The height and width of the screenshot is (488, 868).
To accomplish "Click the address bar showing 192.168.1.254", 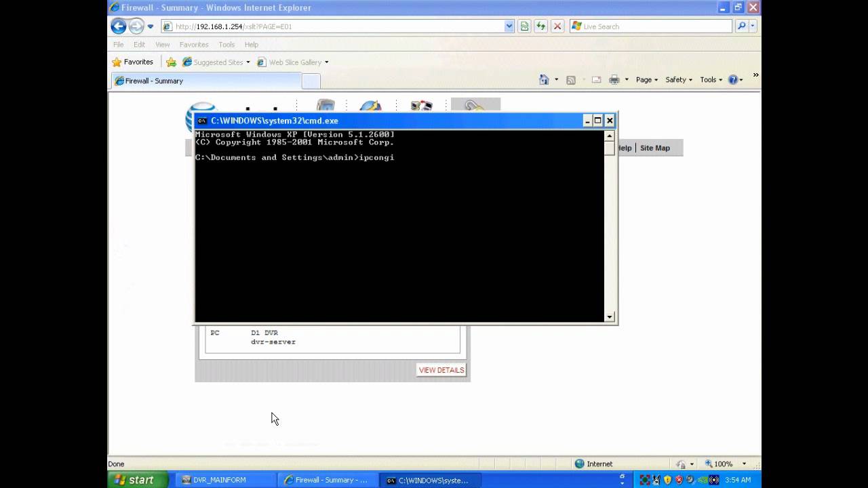I will coord(332,26).
